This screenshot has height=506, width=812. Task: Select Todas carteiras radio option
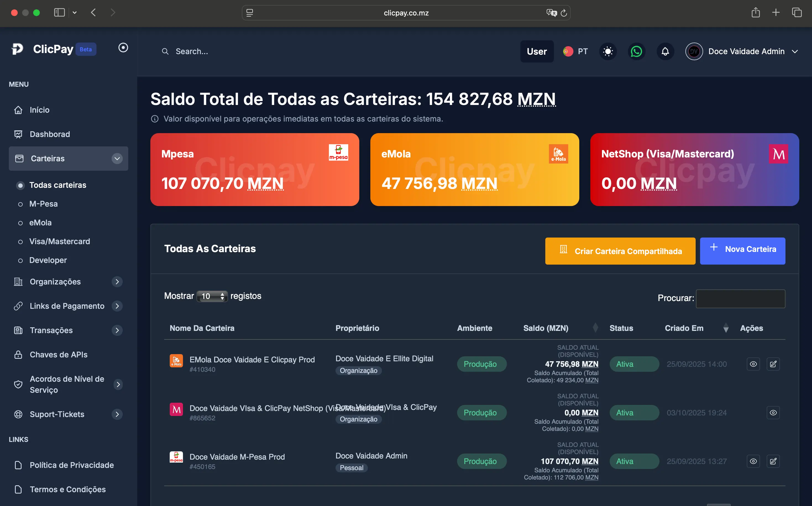pos(21,185)
